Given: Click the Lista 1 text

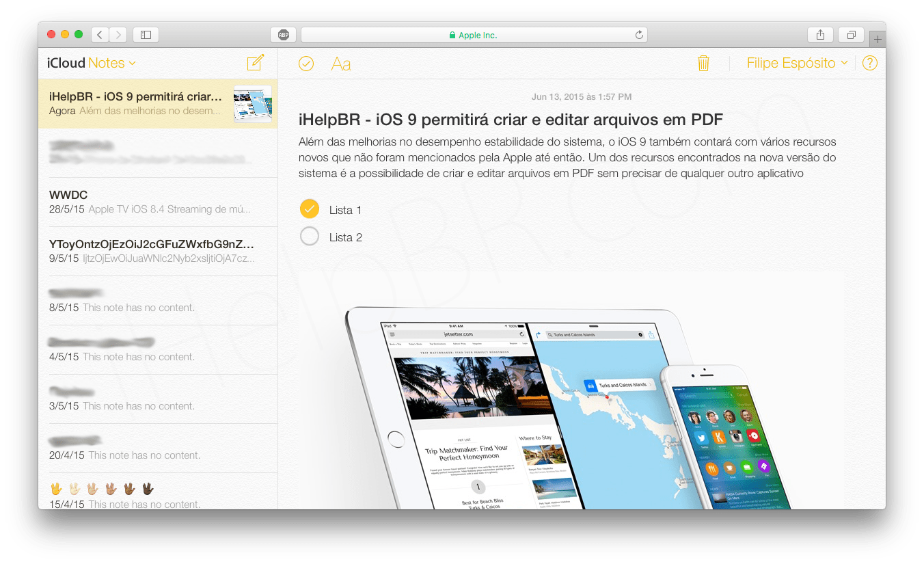Looking at the screenshot, I should 345,210.
